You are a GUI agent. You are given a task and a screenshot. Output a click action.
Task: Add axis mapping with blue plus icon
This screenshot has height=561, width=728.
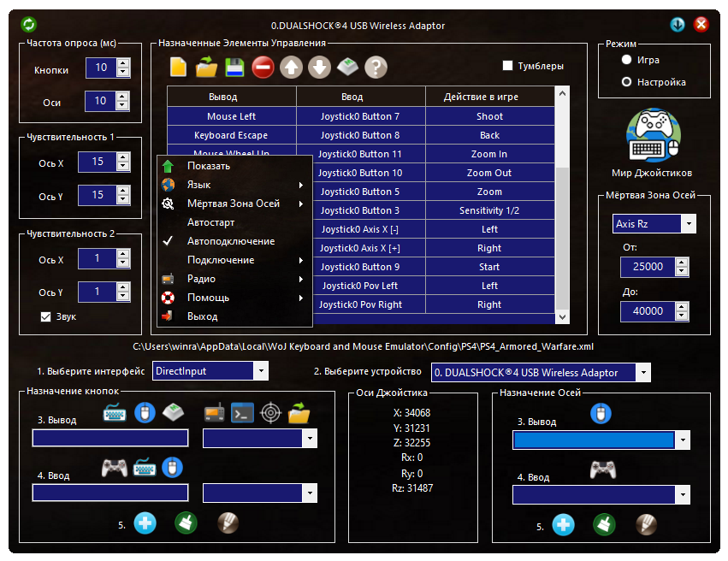pos(563,525)
